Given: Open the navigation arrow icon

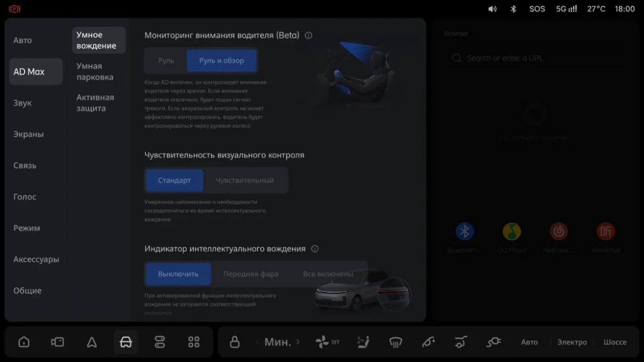Looking at the screenshot, I should coord(92,342).
